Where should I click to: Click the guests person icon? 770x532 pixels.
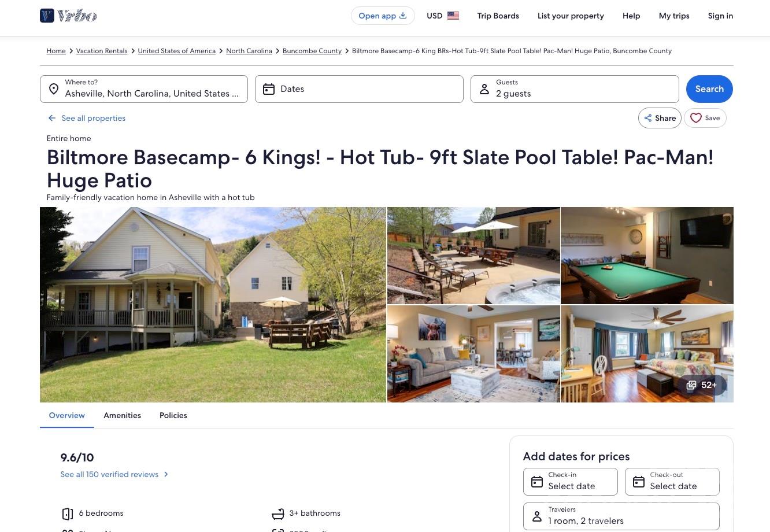[484, 89]
